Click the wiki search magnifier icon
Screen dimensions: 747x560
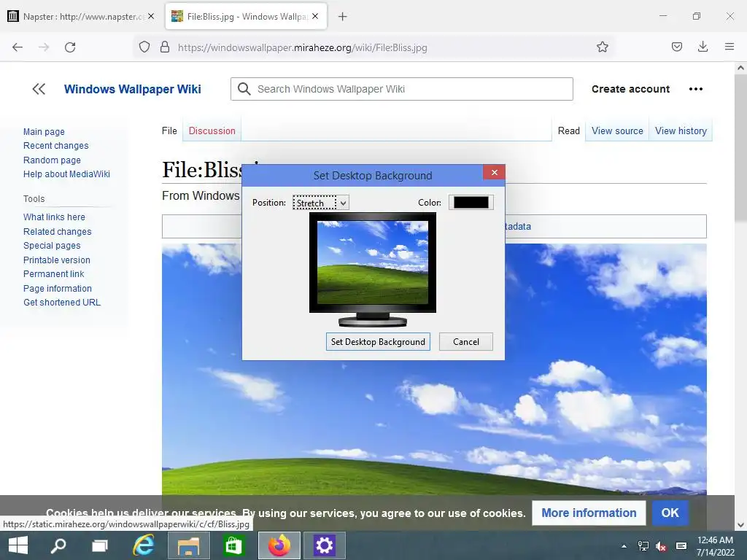pos(244,89)
